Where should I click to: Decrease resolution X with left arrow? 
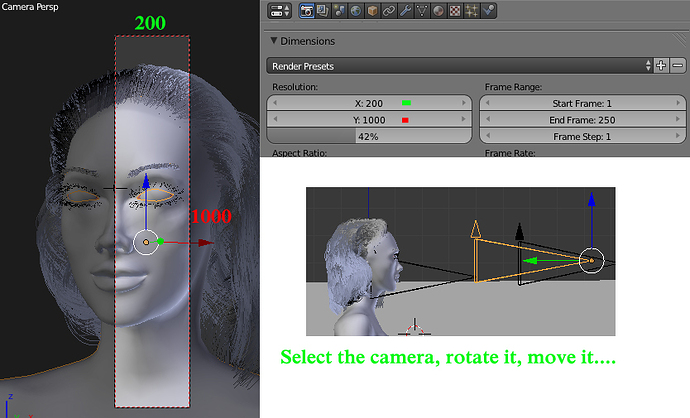coord(275,103)
